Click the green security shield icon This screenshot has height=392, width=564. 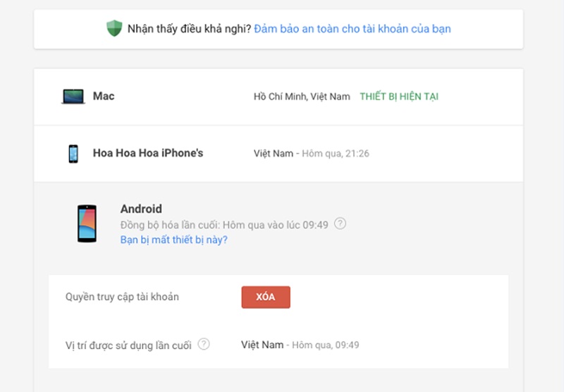click(114, 28)
